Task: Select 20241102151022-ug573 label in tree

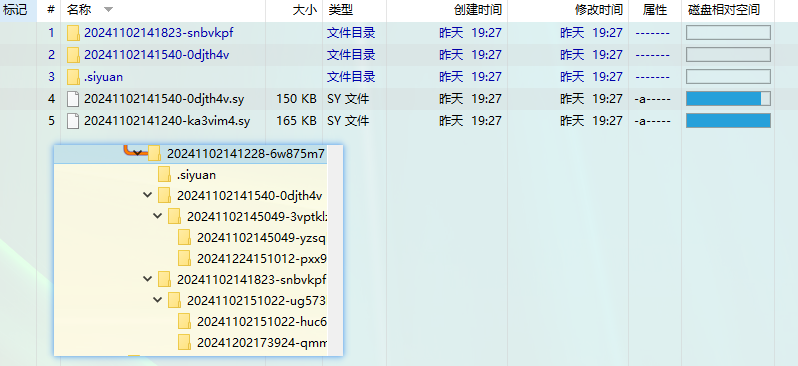Action: click(256, 301)
